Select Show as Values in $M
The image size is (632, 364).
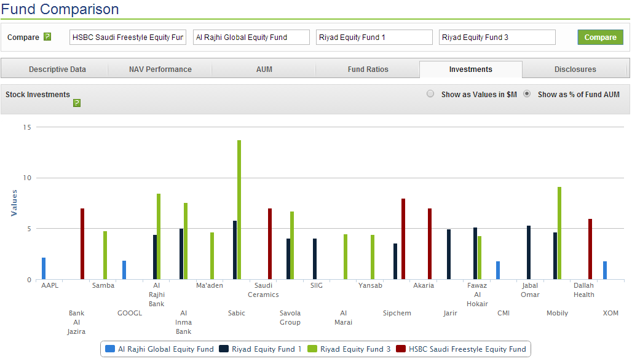430,93
